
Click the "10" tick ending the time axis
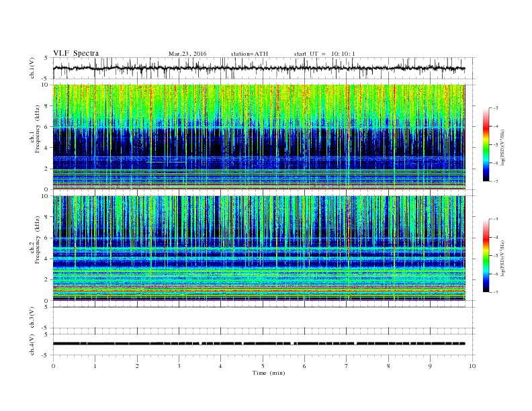click(472, 366)
